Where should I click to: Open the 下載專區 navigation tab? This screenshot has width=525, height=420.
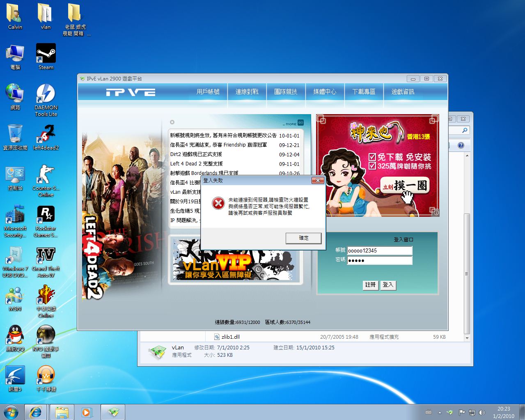tap(364, 92)
